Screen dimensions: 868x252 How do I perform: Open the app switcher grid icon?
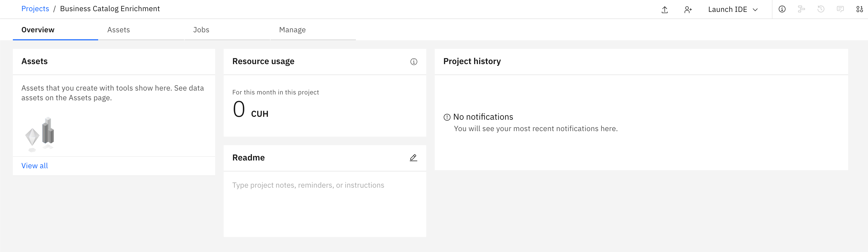coord(860,9)
